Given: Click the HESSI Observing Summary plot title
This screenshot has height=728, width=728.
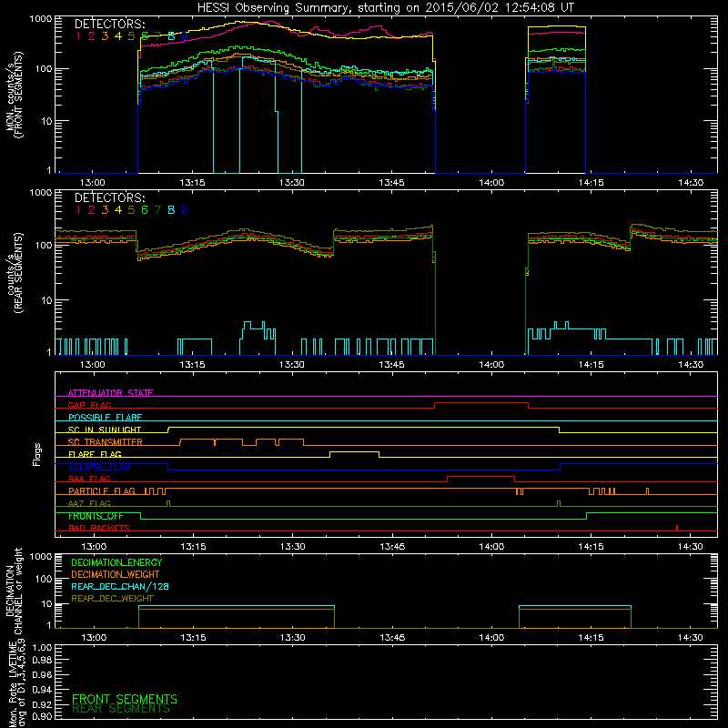Looking at the screenshot, I should coord(385,8).
